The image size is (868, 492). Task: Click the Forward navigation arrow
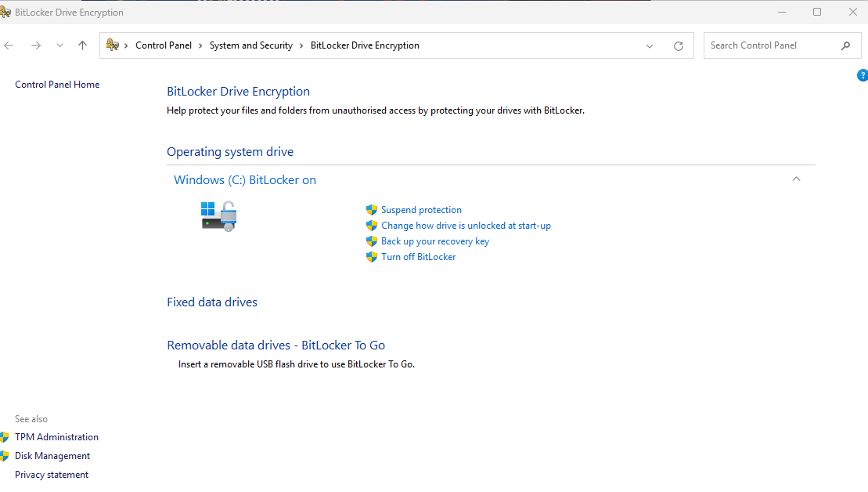point(36,45)
